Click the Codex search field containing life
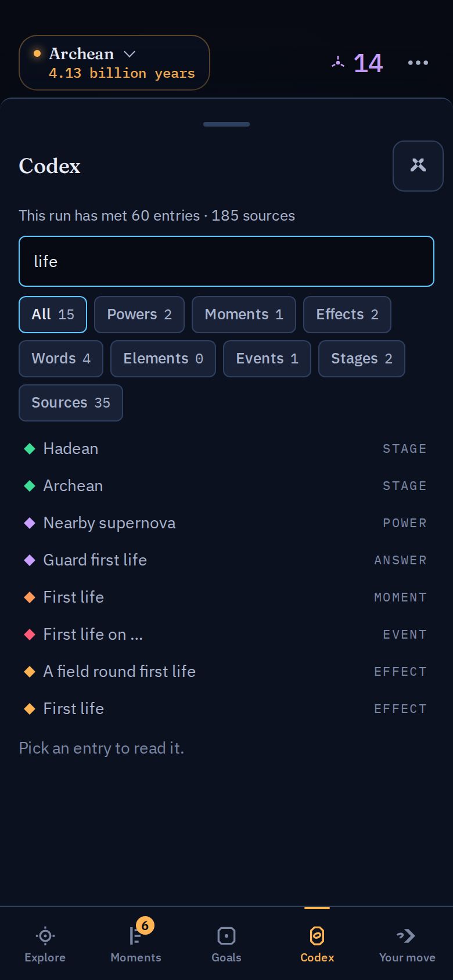Screen dimensions: 453x980 click(227, 261)
